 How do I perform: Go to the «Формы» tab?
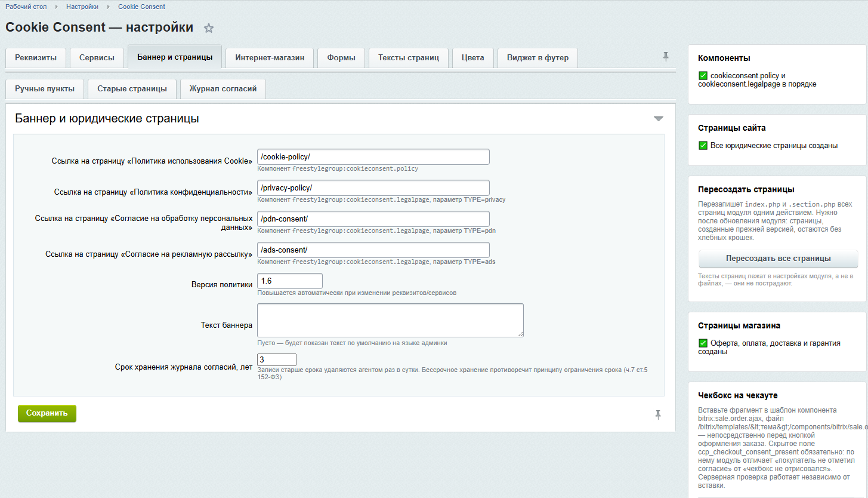341,58
